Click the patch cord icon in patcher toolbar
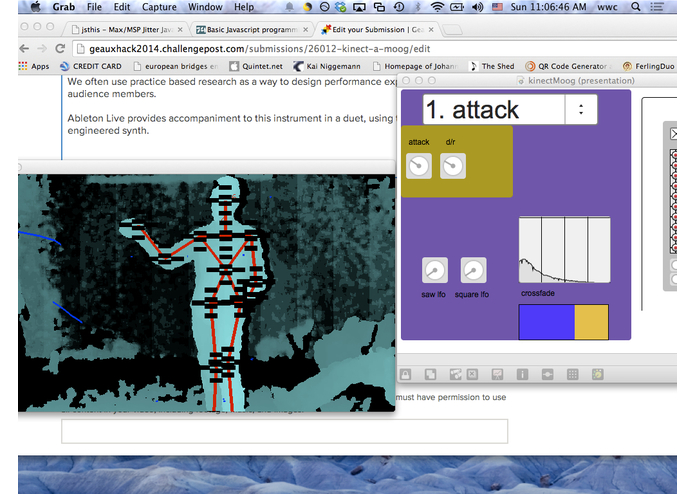Image resolution: width=695 pixels, height=494 pixels. (x=547, y=375)
